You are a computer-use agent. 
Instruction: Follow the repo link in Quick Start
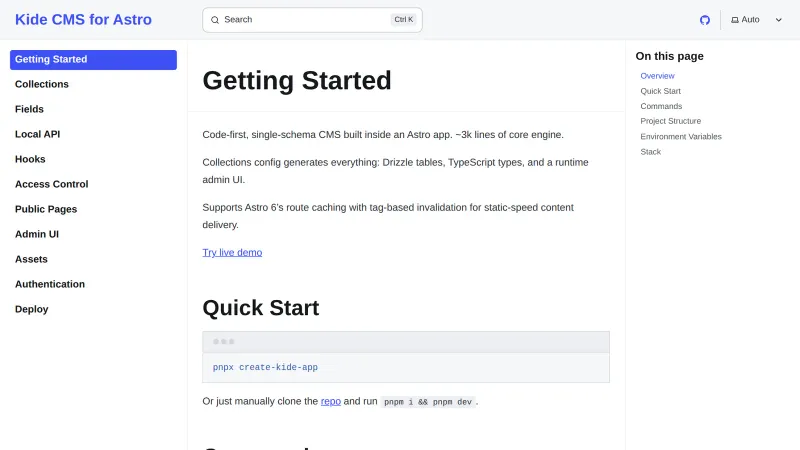tap(331, 401)
